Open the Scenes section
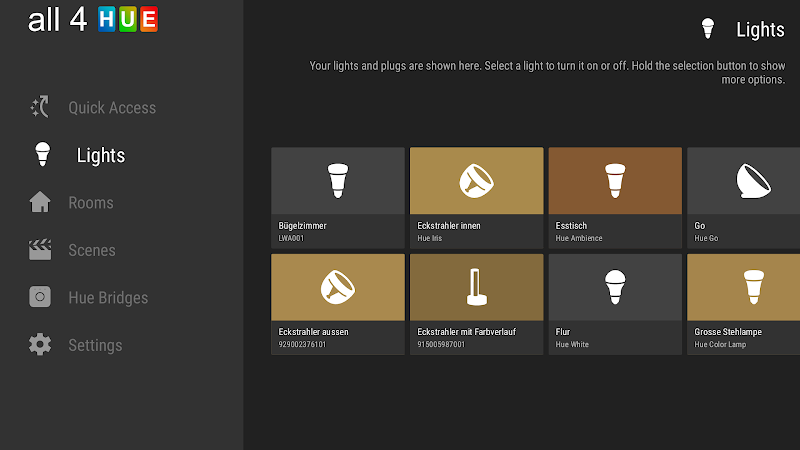 tap(92, 250)
